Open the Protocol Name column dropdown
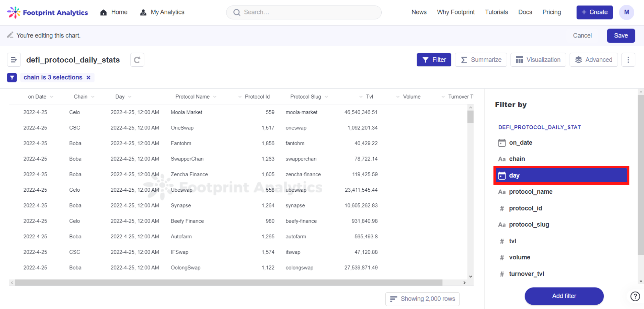 coord(215,97)
